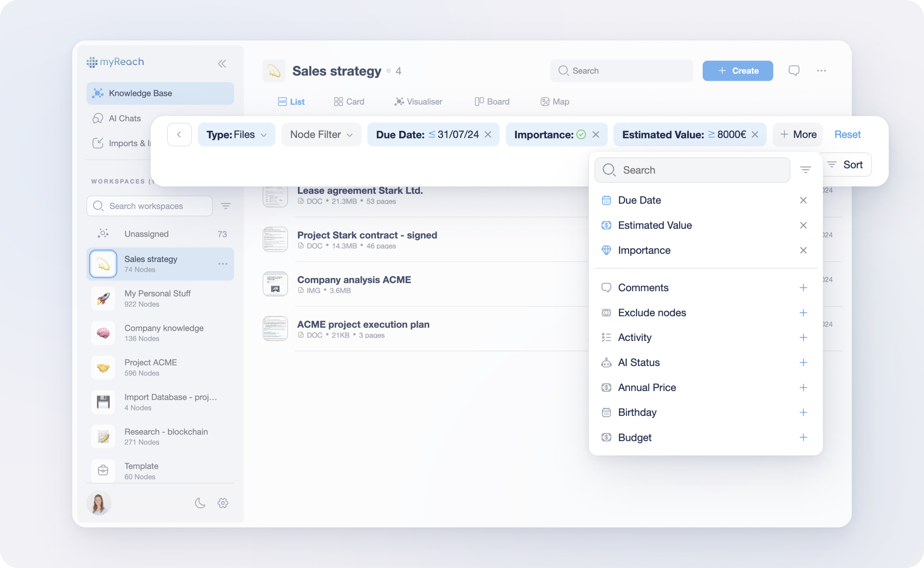
Task: Add the AI Status filter
Action: (803, 363)
